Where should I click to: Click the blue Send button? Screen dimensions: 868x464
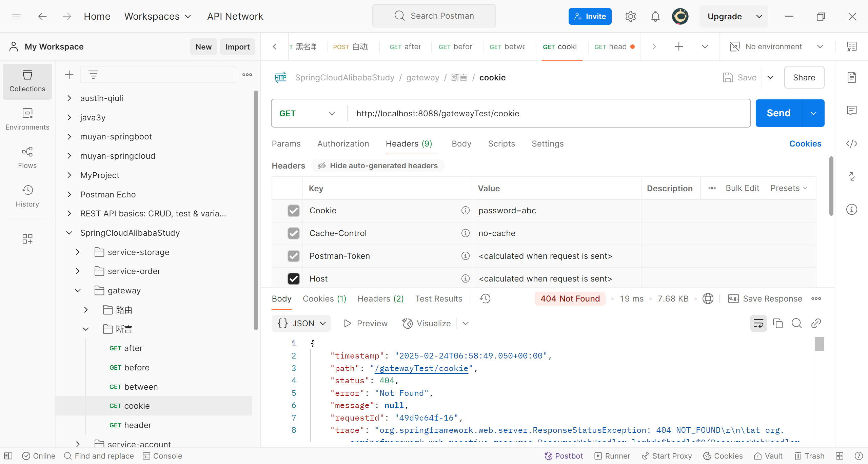(x=778, y=113)
